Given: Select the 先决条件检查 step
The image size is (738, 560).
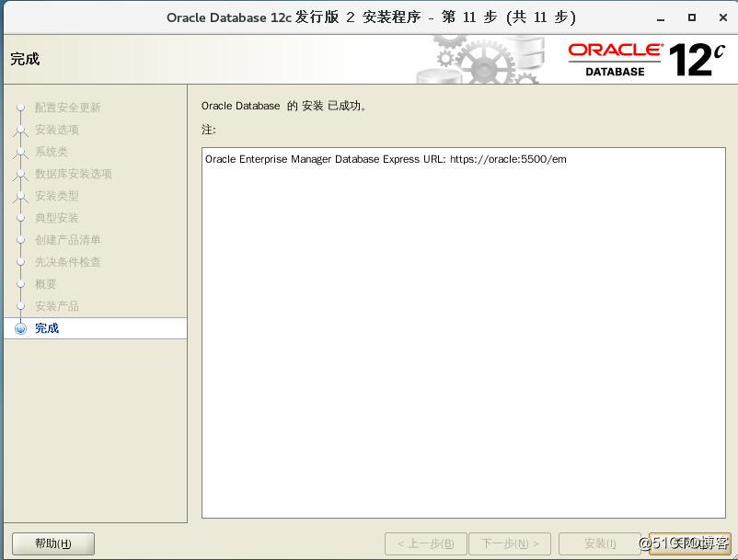Looking at the screenshot, I should pos(68,262).
